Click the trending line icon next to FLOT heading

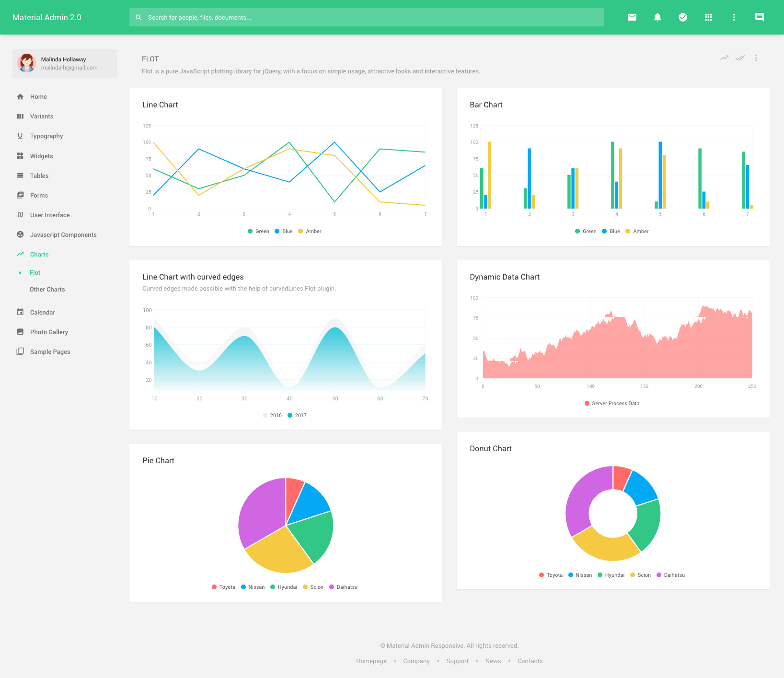pos(724,58)
